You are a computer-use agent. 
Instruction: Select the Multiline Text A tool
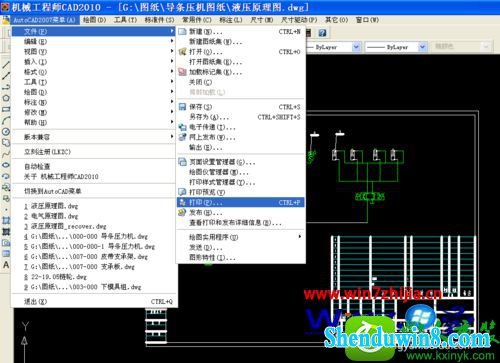point(6,265)
